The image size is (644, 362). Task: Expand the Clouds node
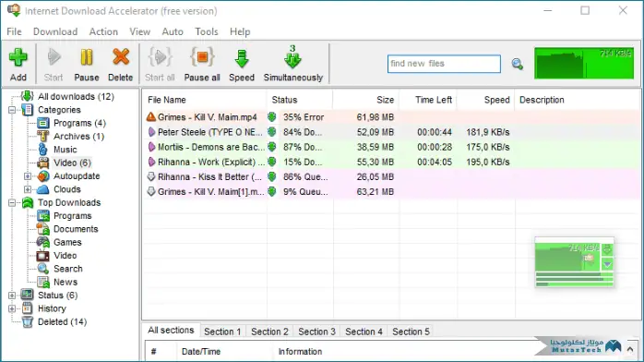[27, 189]
